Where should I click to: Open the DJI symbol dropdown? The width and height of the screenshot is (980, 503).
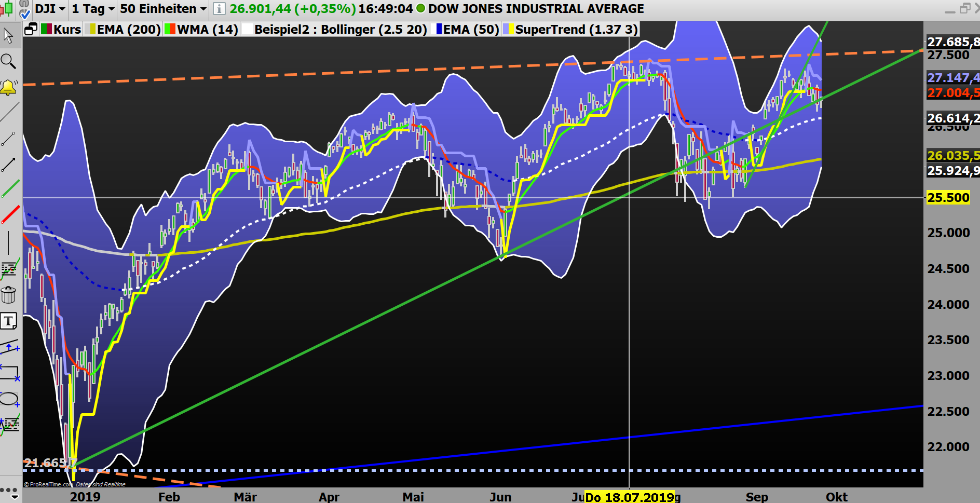coord(49,8)
